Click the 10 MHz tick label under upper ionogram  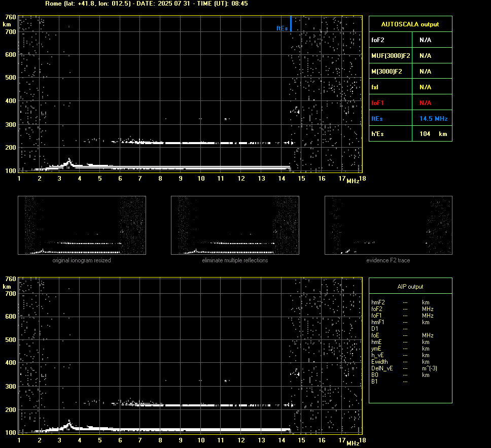[x=201, y=179]
